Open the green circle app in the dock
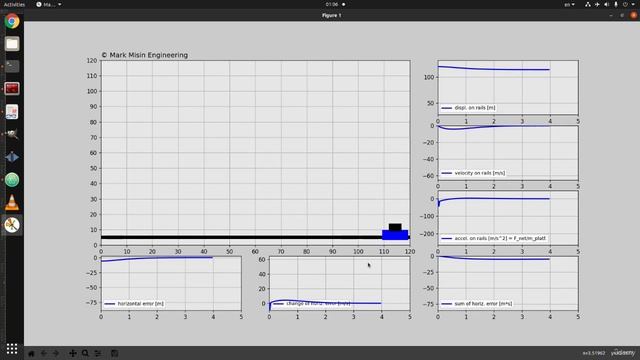The image size is (640, 360). click(x=12, y=180)
